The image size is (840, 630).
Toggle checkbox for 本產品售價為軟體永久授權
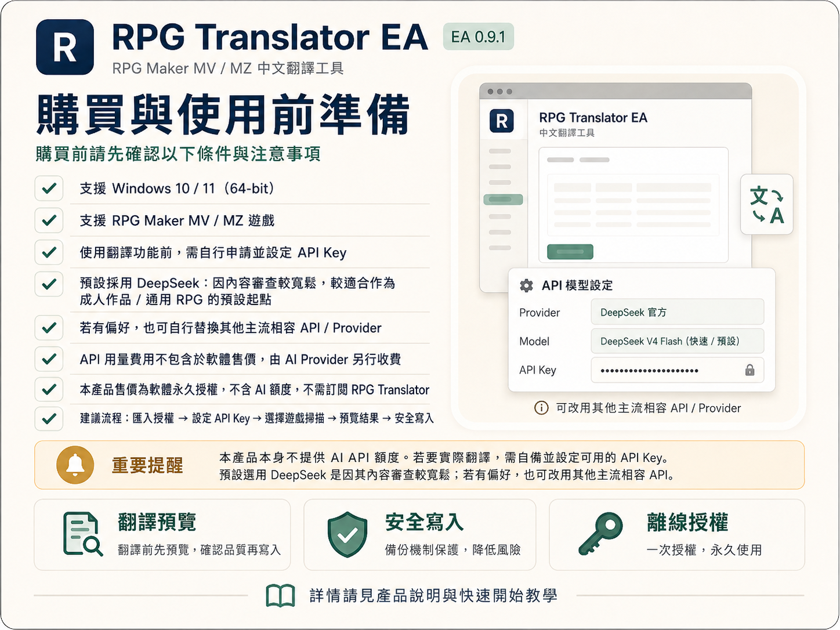49,389
